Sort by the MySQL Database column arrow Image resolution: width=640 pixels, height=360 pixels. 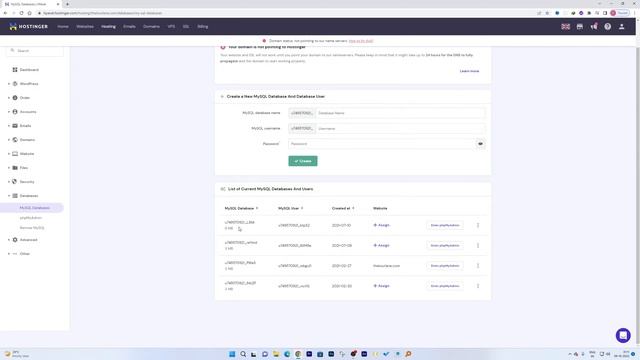tap(257, 209)
